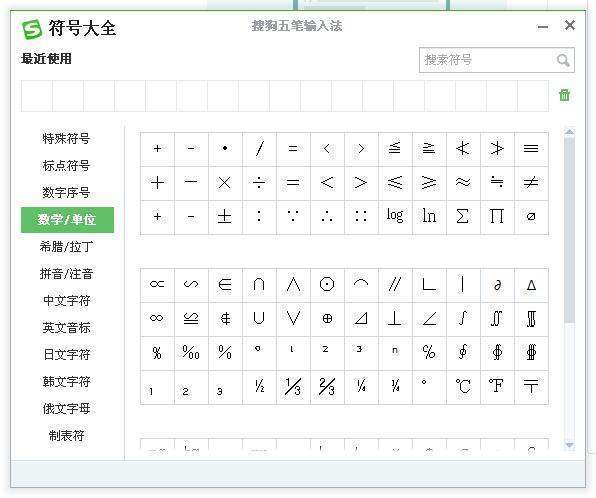Insert the ln symbol
Viewport: 596px width, 498px height.
click(429, 217)
